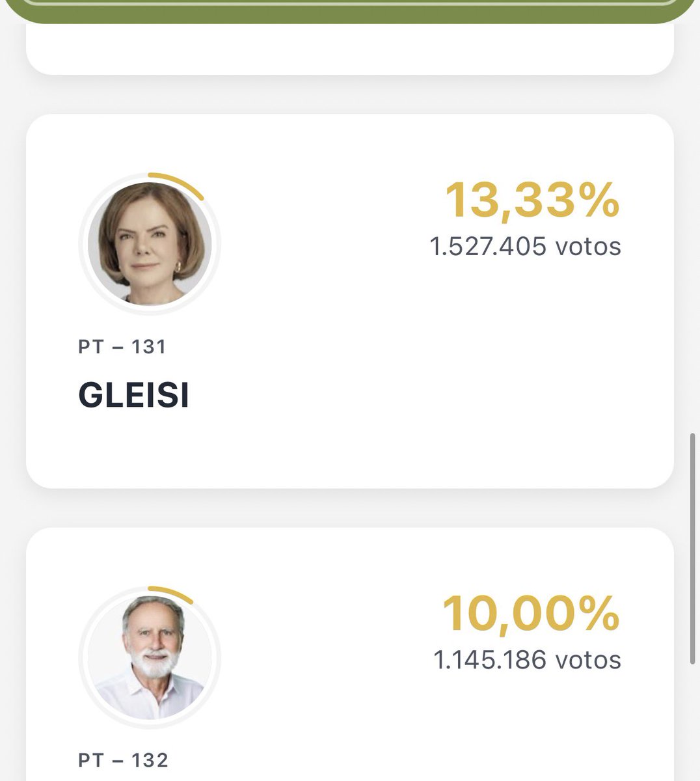The width and height of the screenshot is (700, 781).
Task: Select the 1.145.186 votos count
Action: pos(527,660)
